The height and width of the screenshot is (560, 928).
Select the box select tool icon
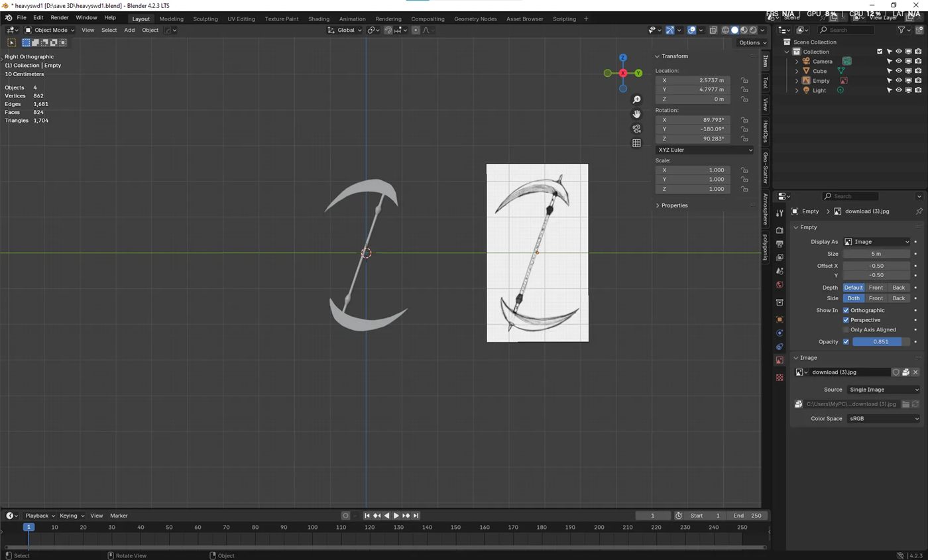[27, 42]
